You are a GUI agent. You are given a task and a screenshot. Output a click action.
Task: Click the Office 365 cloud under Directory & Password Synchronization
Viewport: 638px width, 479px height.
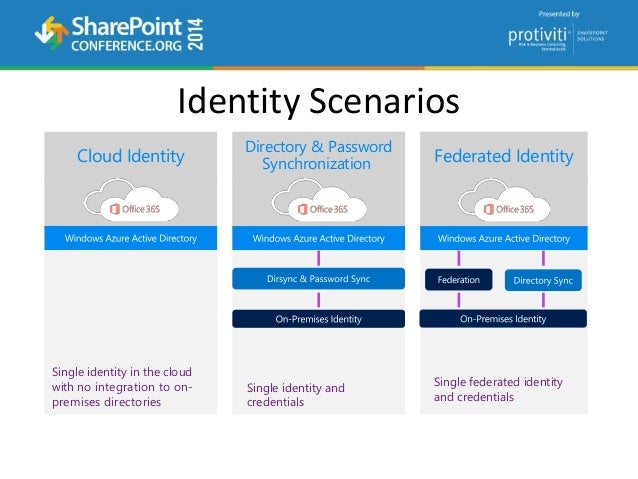tap(319, 200)
